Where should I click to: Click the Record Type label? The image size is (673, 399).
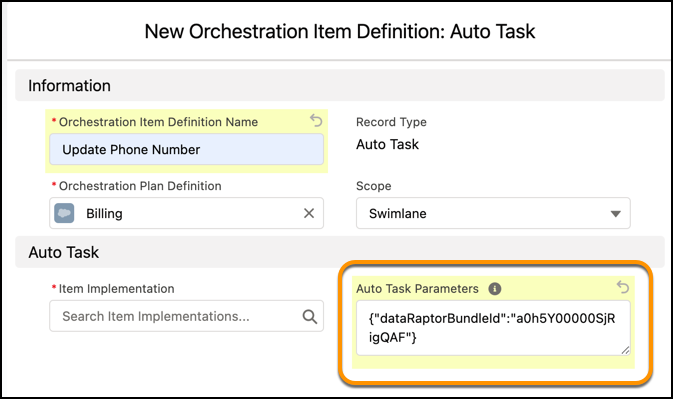tap(391, 122)
